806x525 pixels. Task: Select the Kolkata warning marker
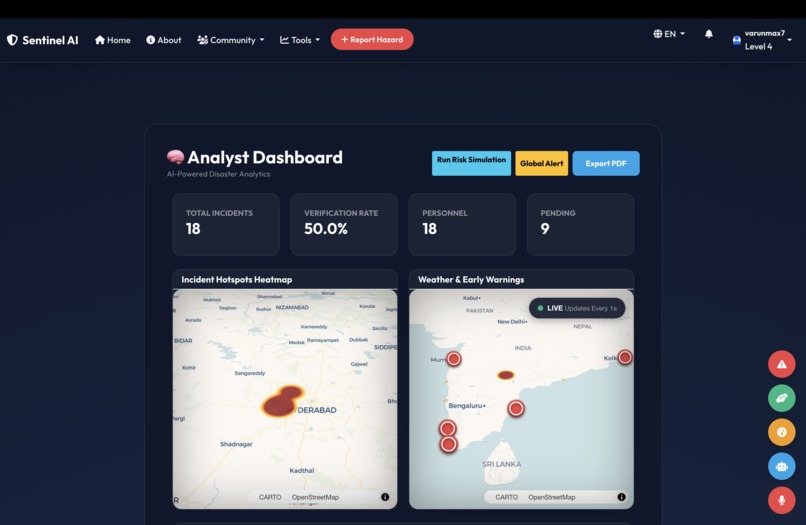(625, 357)
